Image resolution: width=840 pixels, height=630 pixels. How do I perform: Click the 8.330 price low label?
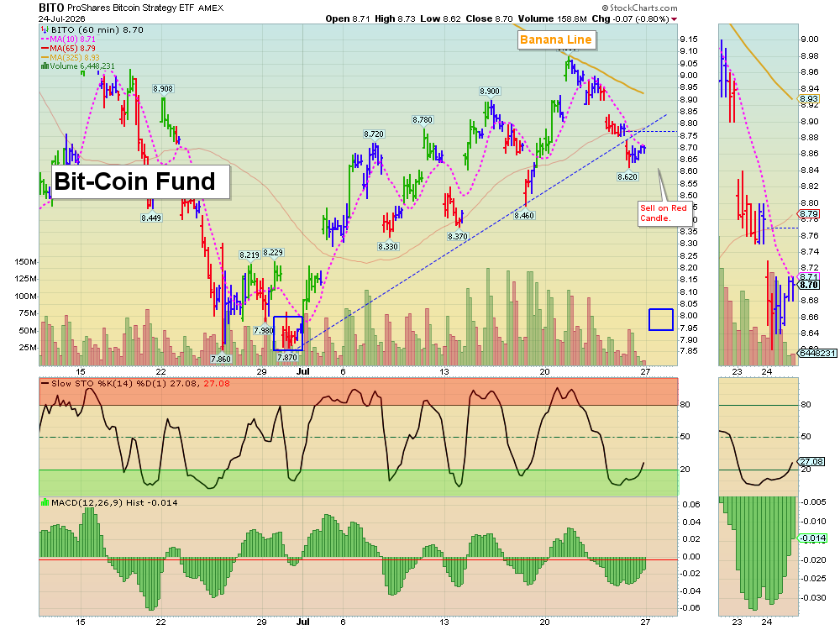click(388, 246)
